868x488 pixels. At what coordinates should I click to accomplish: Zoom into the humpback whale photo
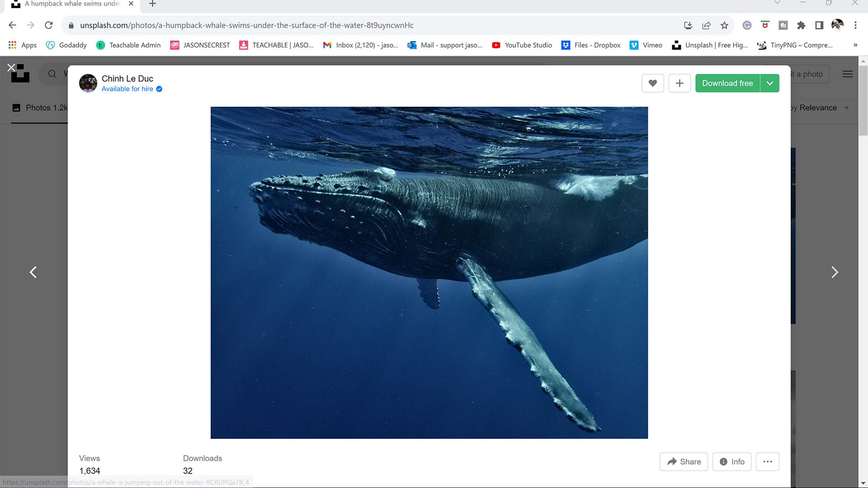(429, 272)
